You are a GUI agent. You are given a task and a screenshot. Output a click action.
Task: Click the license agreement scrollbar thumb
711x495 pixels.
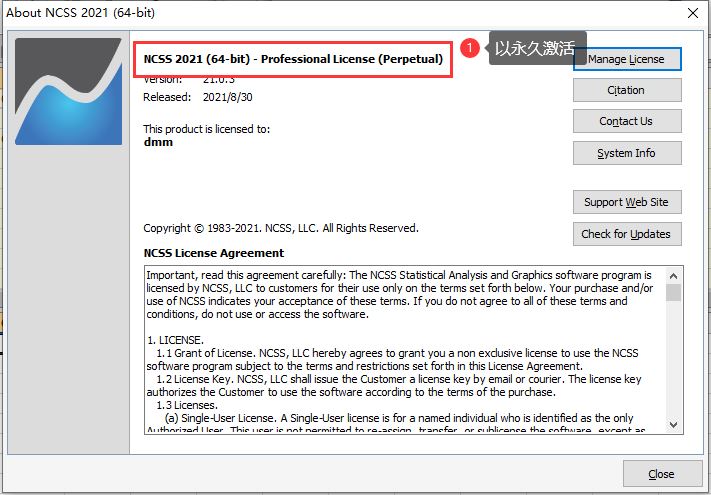click(x=673, y=292)
